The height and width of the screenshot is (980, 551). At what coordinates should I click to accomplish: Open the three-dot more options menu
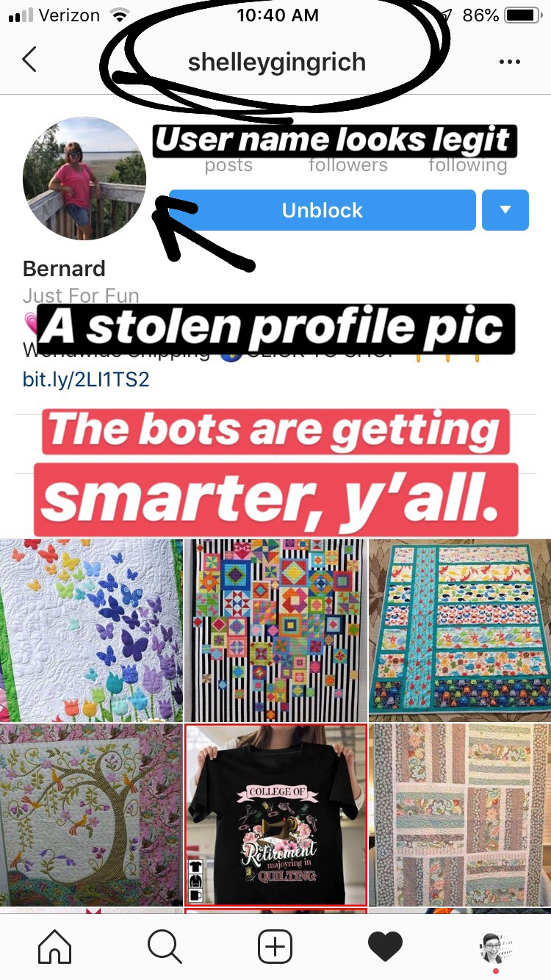[509, 62]
